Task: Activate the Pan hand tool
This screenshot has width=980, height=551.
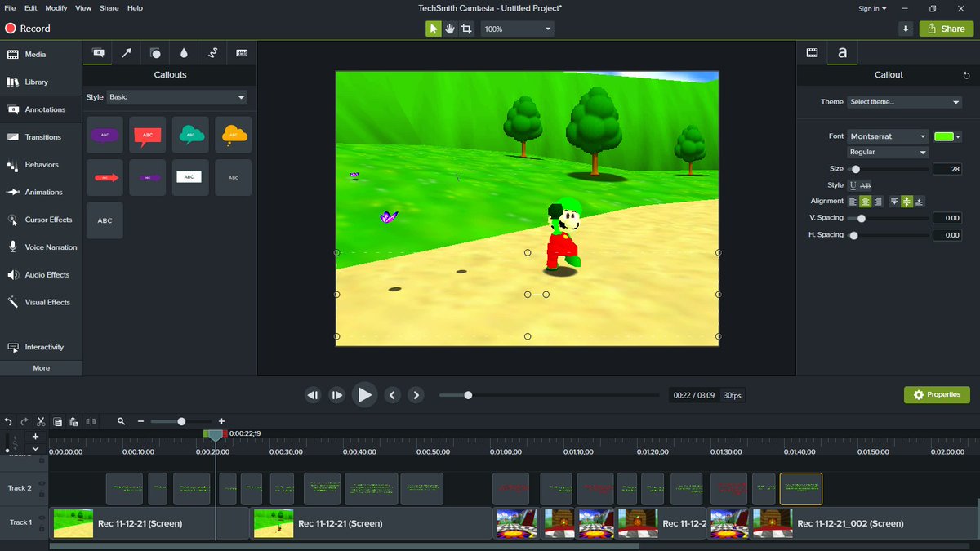Action: (449, 29)
